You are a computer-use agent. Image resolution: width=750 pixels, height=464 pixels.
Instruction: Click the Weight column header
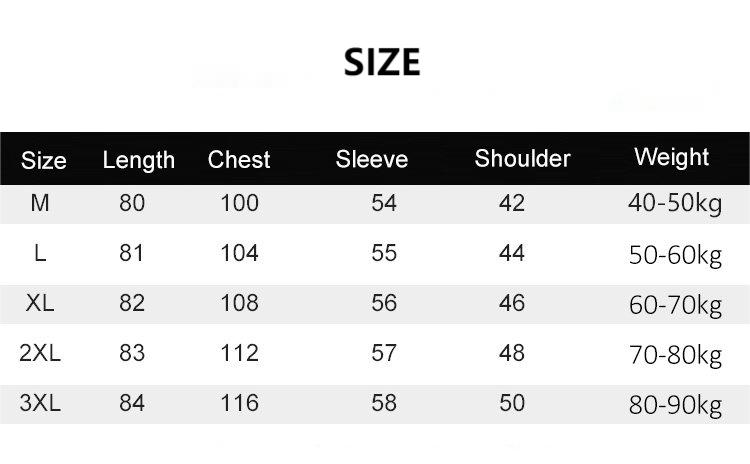(671, 157)
